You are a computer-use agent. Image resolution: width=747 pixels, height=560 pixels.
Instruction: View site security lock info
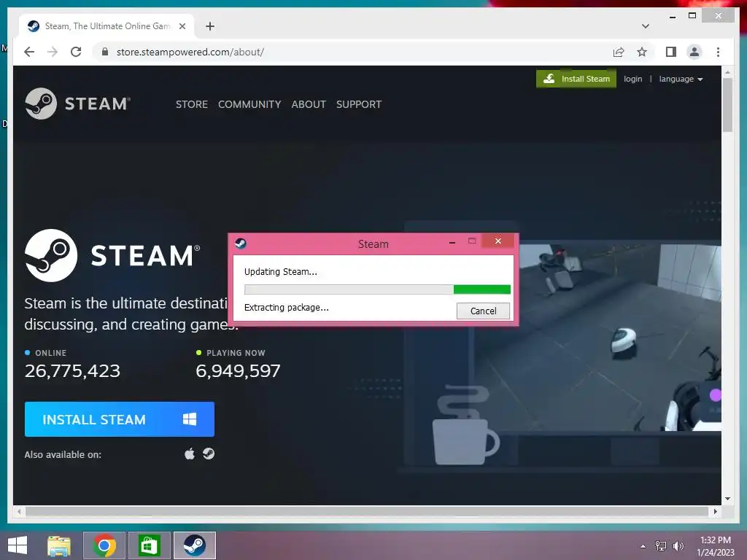coord(105,52)
